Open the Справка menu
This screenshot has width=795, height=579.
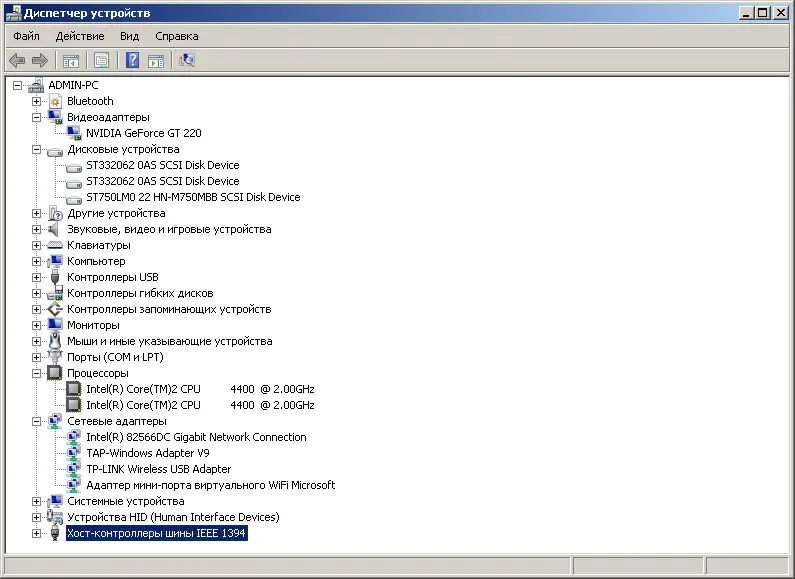pyautogui.click(x=176, y=36)
